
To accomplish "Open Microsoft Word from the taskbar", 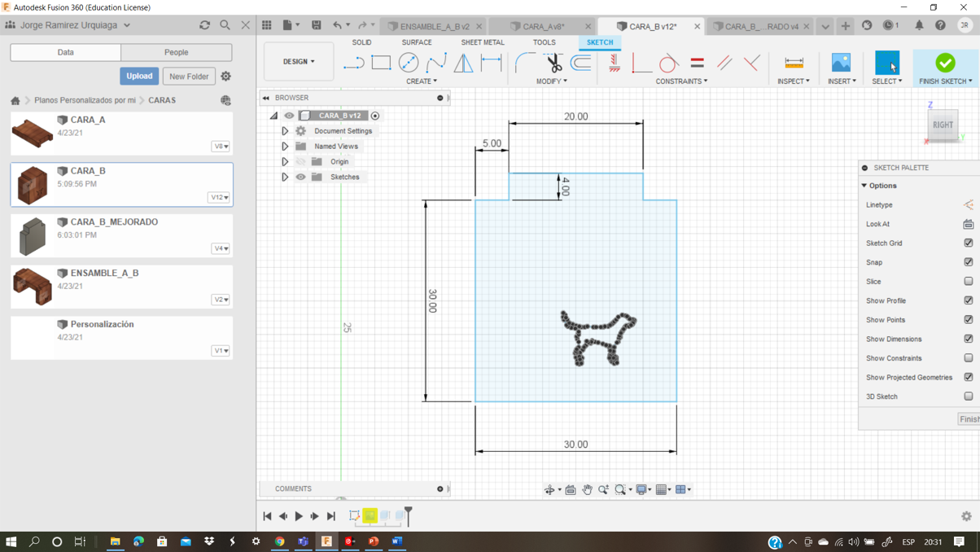I will coord(397,541).
